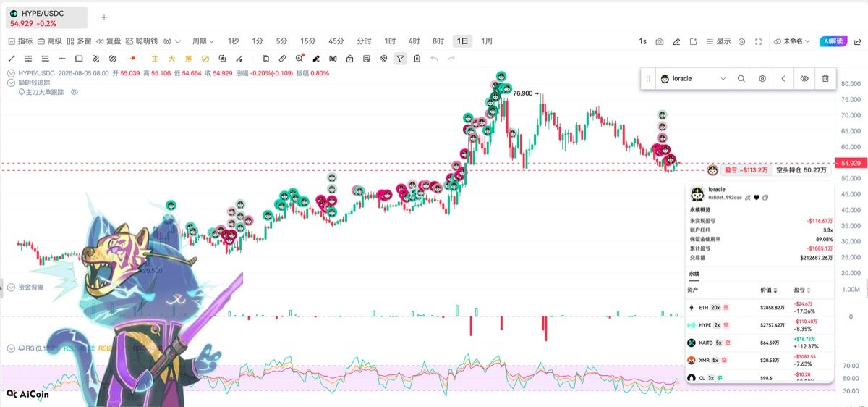Toggle the heart favorite for loracle
The height and width of the screenshot is (407, 868).
[757, 197]
